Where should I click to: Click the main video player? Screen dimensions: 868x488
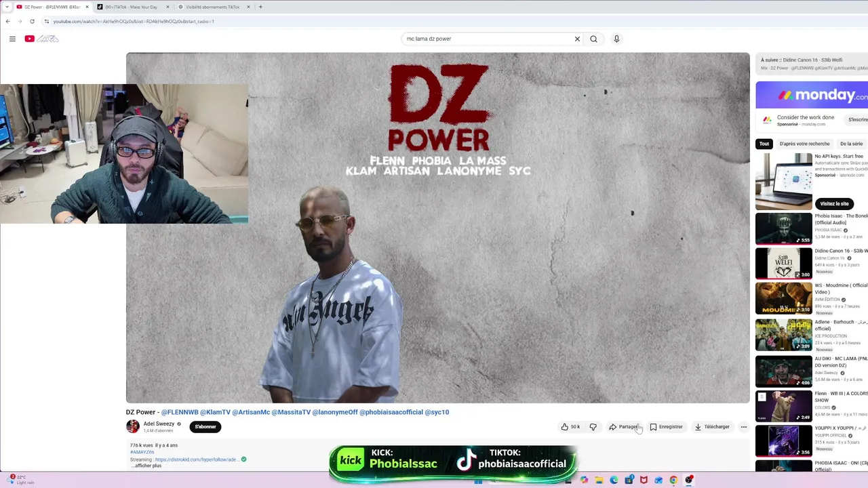437,228
